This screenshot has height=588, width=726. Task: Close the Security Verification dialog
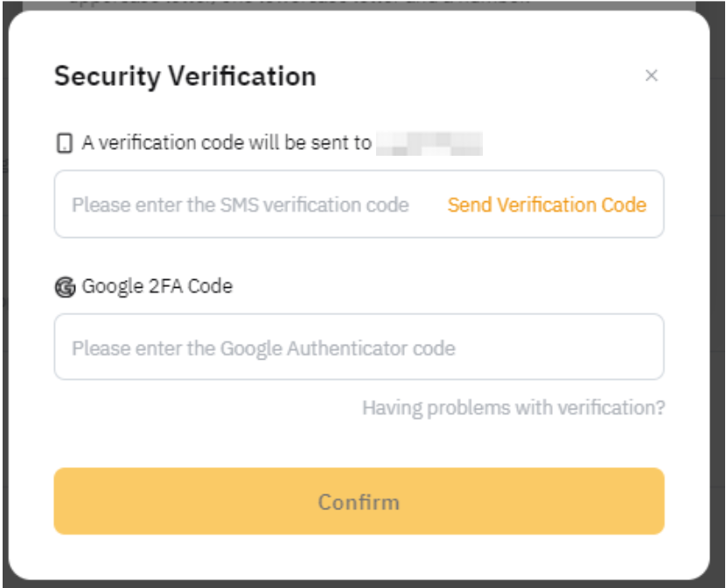point(651,76)
